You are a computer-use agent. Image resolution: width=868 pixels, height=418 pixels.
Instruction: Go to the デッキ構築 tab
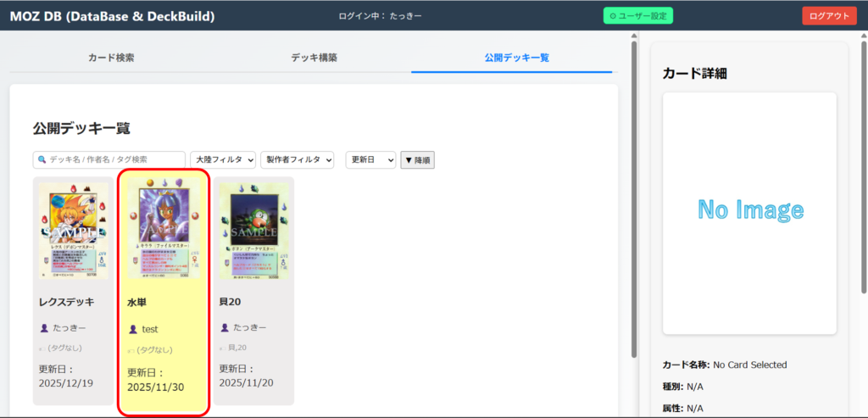(314, 58)
